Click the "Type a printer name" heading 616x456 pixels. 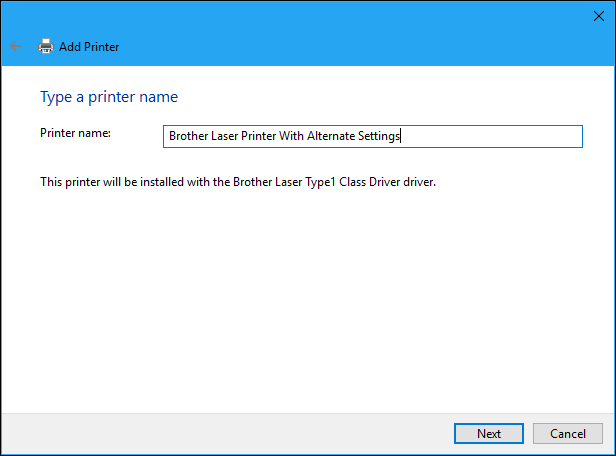109,97
